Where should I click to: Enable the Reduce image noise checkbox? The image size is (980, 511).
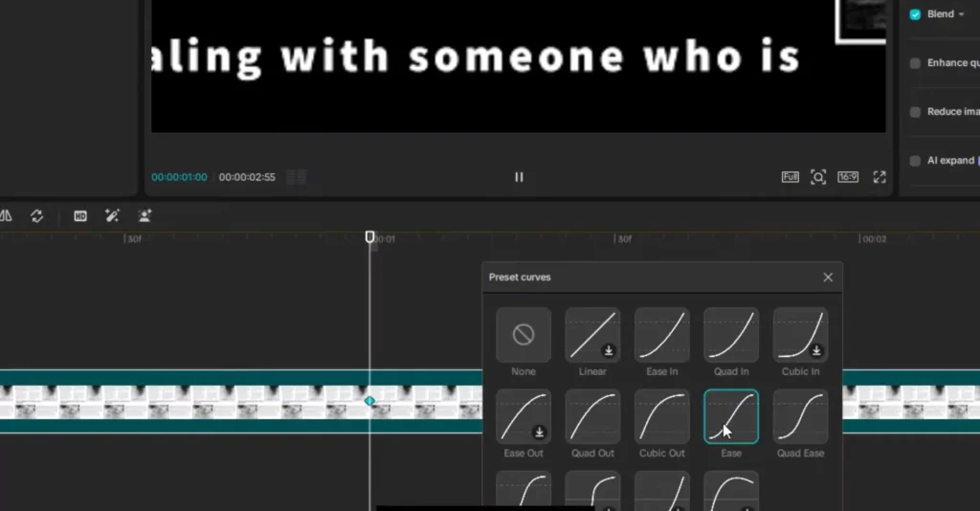[x=915, y=112]
